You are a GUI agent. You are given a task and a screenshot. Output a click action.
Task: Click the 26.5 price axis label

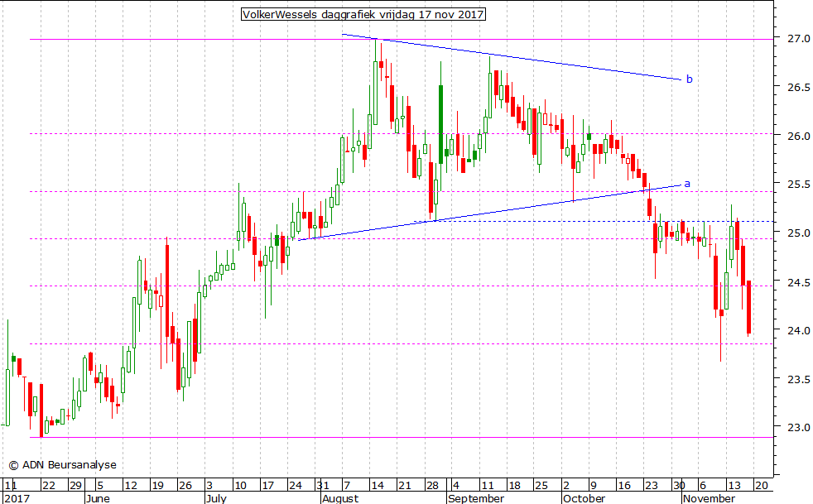(799, 88)
